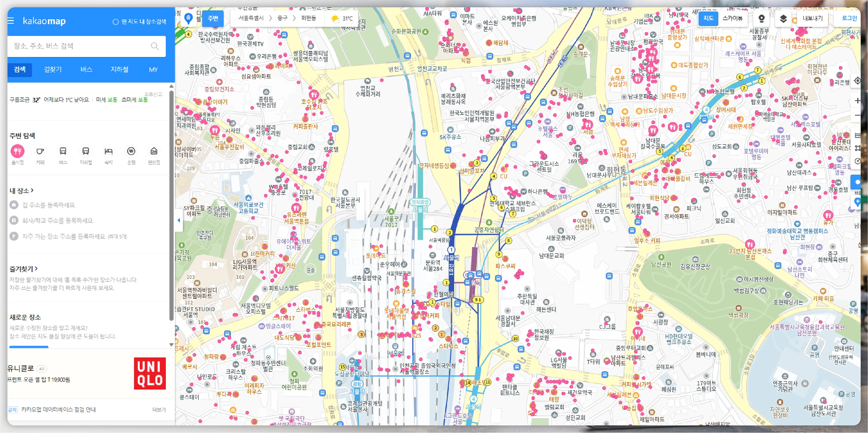Click the 초미세 보통 ultrafine dust status

(x=135, y=100)
